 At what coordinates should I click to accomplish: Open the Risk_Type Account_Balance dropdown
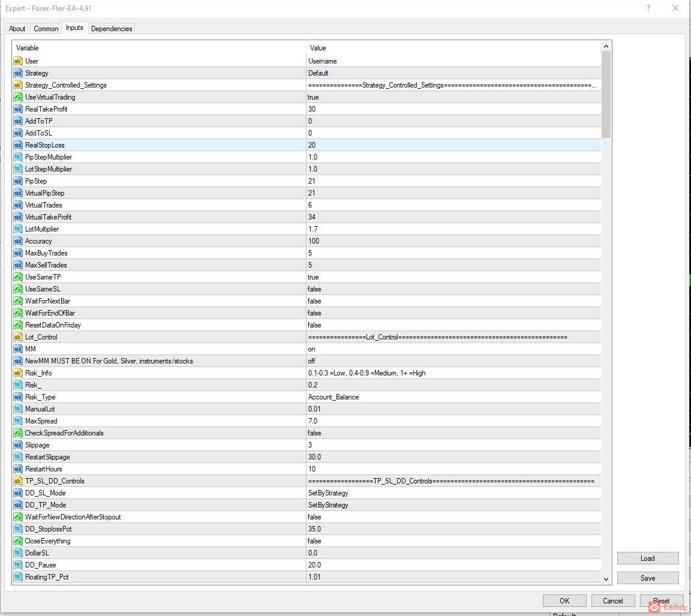(x=453, y=397)
